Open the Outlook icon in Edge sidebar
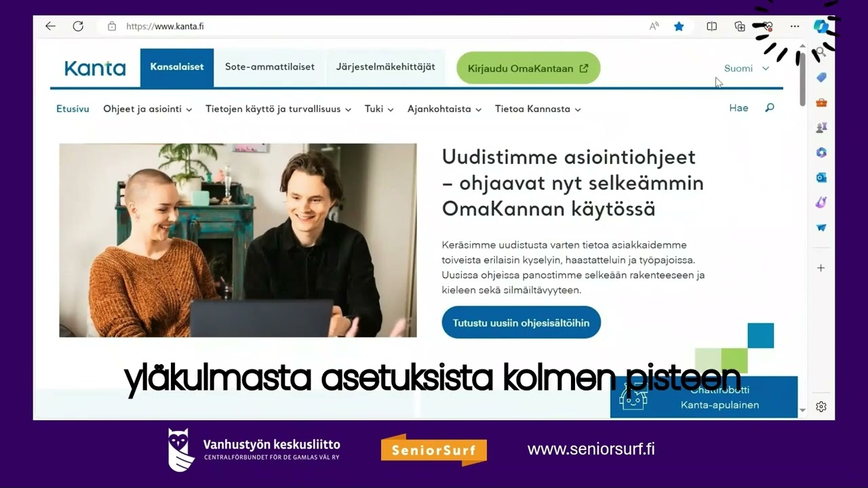 (x=821, y=178)
